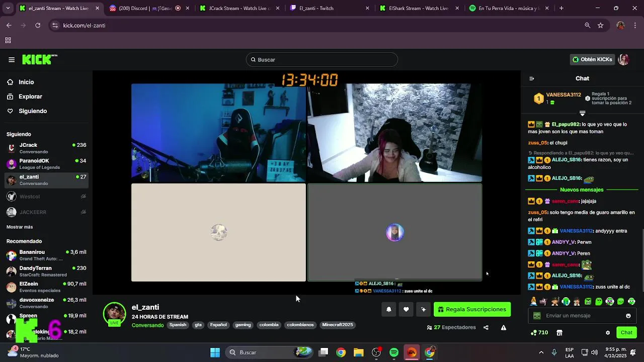Open JACKEERR channel in sidebar

[x=46, y=212]
